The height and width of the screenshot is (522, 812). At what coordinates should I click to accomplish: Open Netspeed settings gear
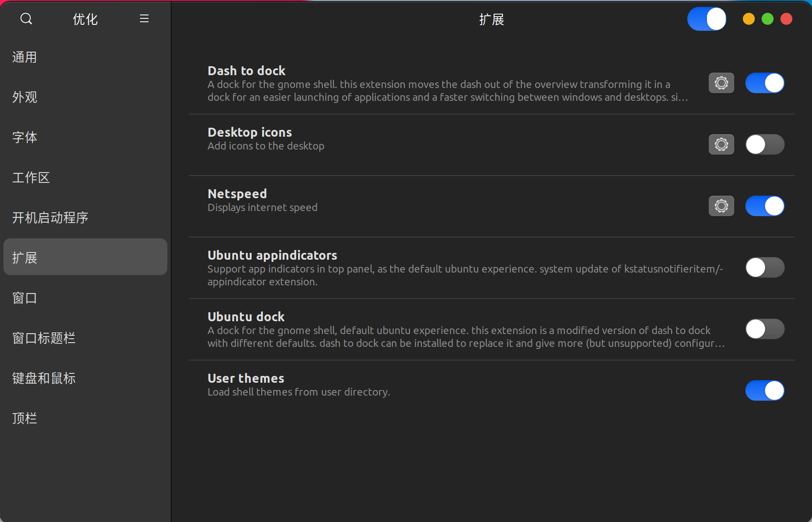click(721, 205)
